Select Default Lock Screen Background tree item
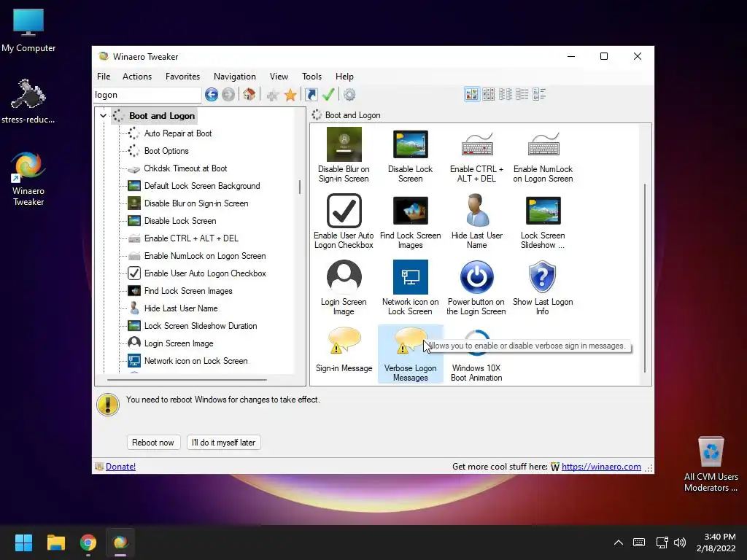Screen dimensions: 747x560 coord(202,186)
